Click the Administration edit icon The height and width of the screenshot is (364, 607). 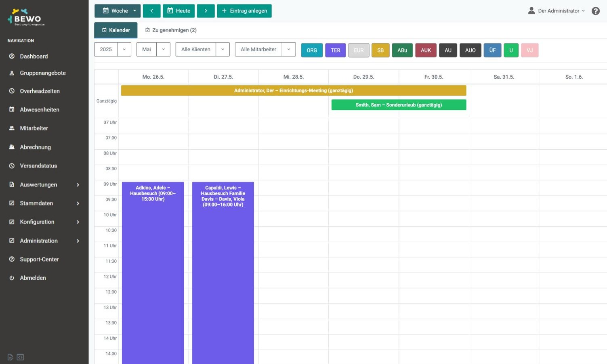12,241
